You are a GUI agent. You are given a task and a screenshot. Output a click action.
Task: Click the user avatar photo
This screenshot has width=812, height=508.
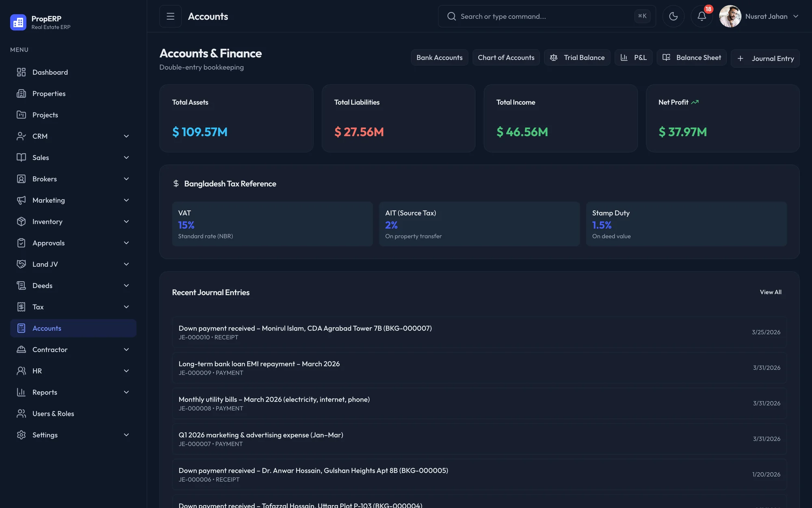[730, 16]
